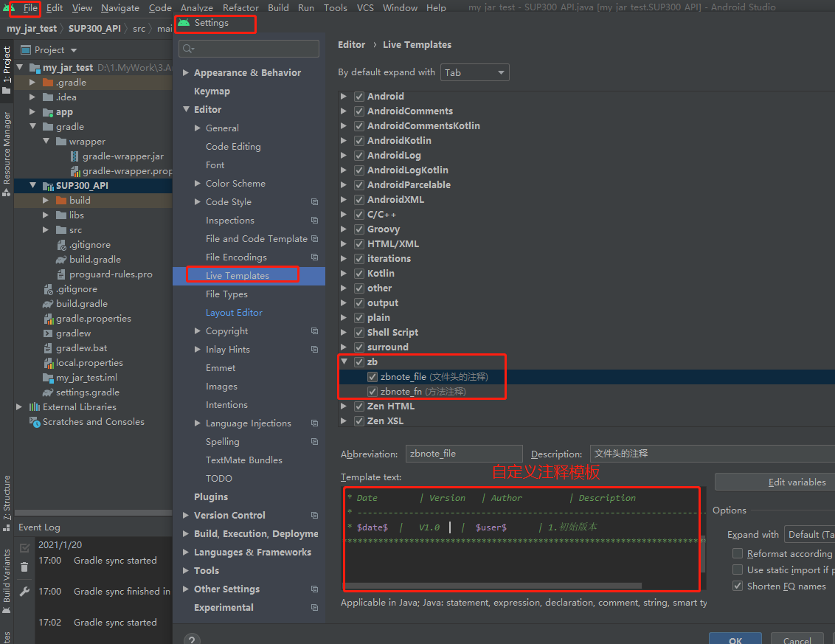
Task: Click the Event Log mark-as-read icon
Action: coord(24,547)
